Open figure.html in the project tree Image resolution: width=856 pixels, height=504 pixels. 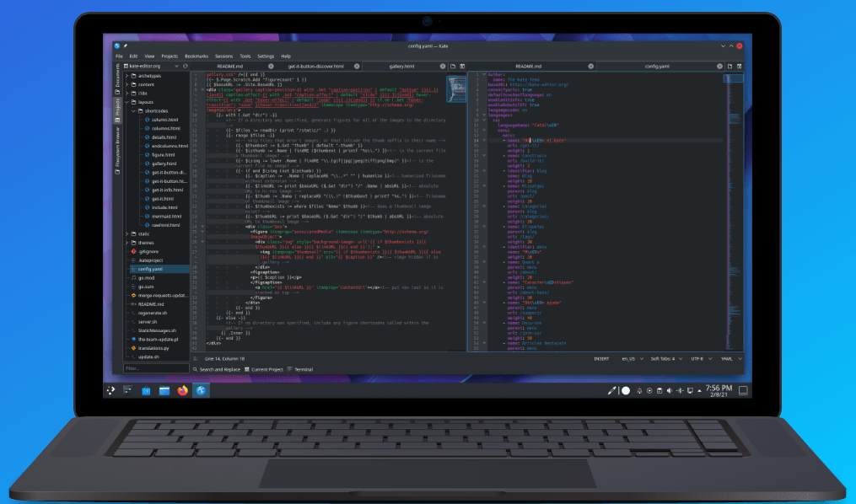tap(163, 155)
